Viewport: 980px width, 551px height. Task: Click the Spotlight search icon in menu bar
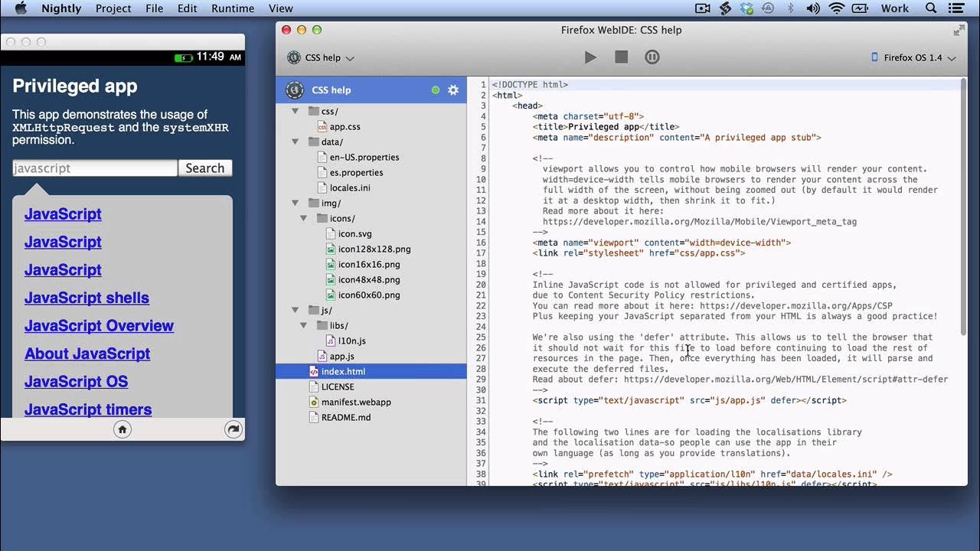[931, 8]
